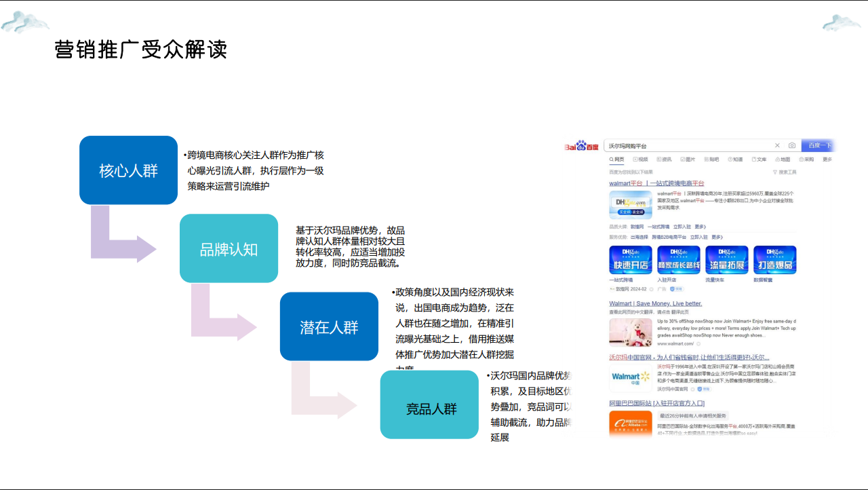The height and width of the screenshot is (490, 868).
Task: Click www.walmart.com/ URL text
Action: (x=675, y=344)
